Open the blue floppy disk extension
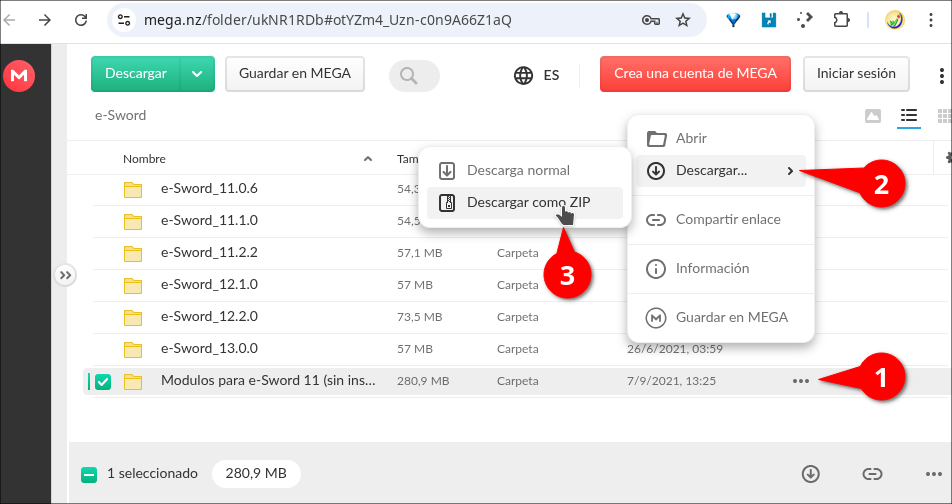Viewport: 952px width, 504px height. point(769,21)
